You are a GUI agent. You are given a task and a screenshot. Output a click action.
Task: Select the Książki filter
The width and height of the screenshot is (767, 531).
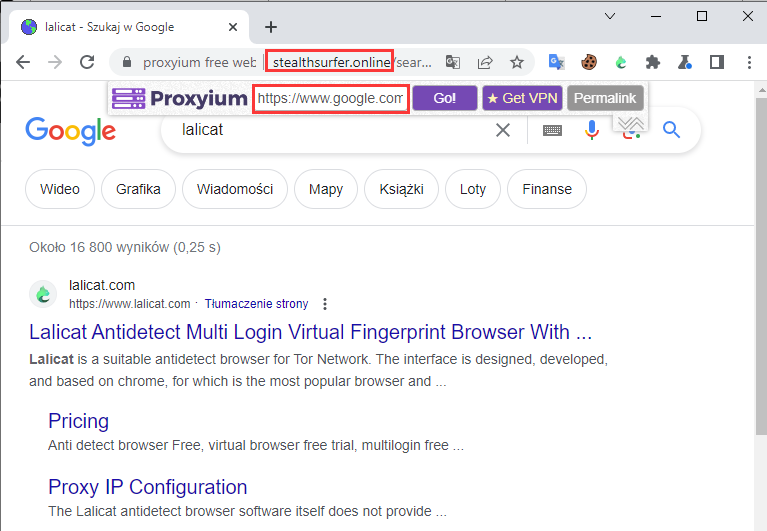click(x=402, y=189)
